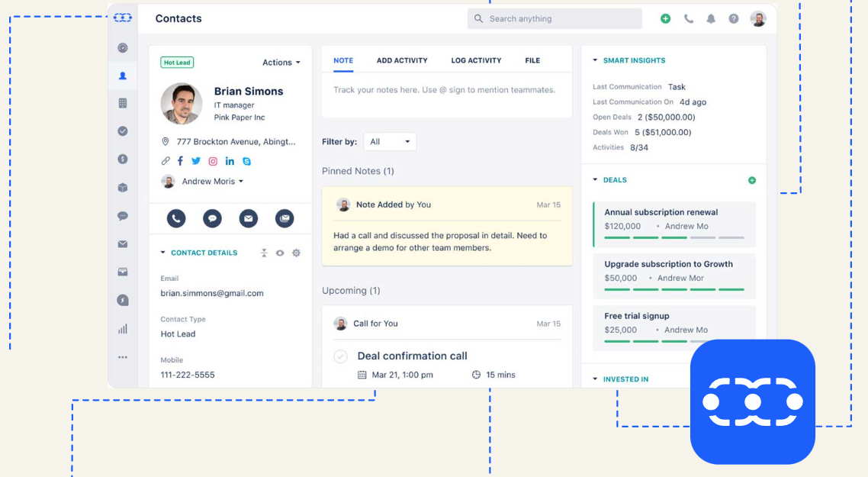Click the address 777 Brockton Avenue
The height and width of the screenshot is (477, 868).
click(236, 142)
